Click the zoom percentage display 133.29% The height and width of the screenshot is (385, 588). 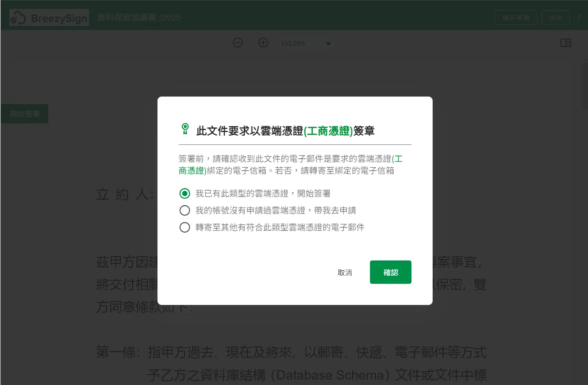click(293, 43)
